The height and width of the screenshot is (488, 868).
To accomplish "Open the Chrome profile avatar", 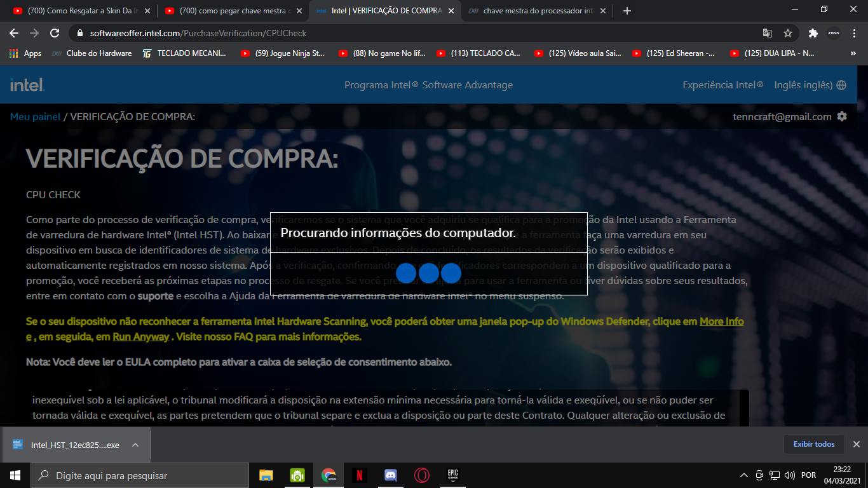I will pyautogui.click(x=833, y=33).
